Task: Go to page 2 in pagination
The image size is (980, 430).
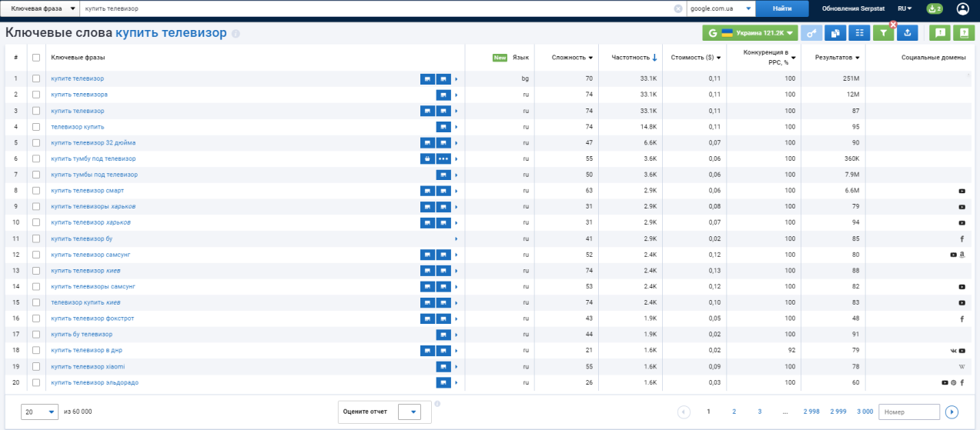Action: coord(734,412)
